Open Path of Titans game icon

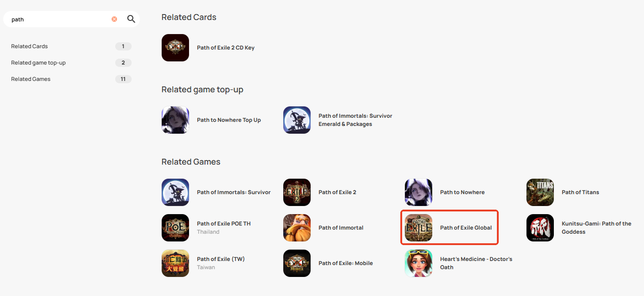point(540,192)
